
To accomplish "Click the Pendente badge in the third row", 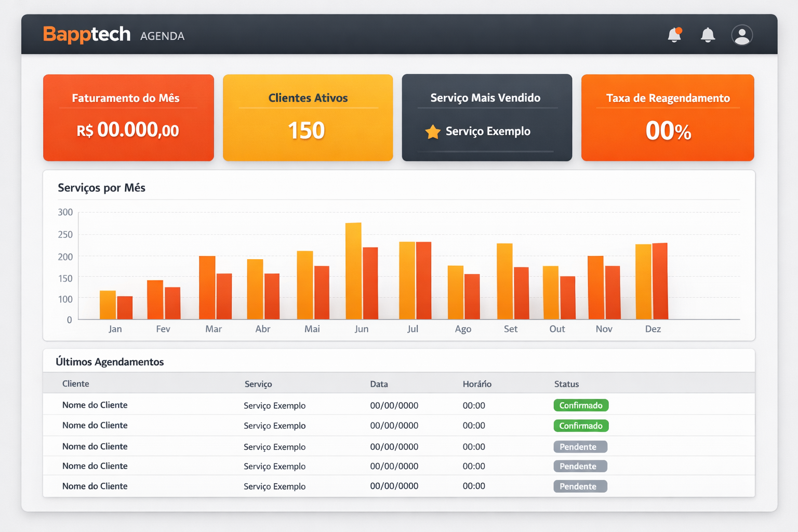I will [x=580, y=446].
